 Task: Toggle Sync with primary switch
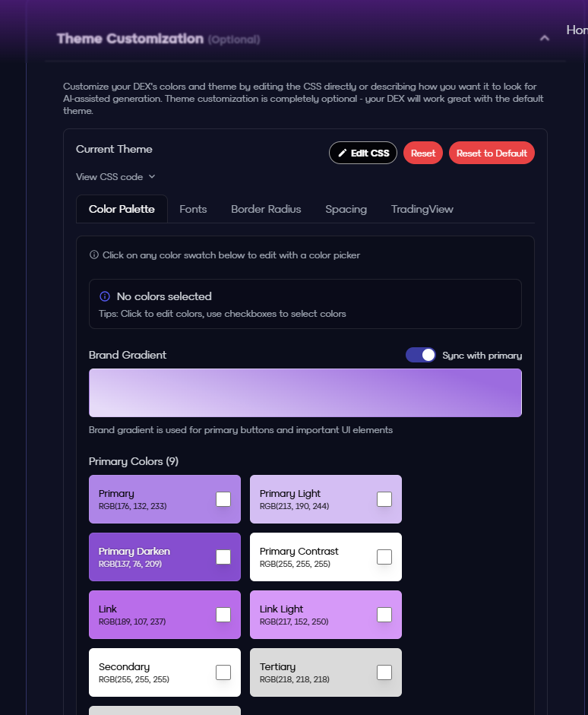(421, 355)
